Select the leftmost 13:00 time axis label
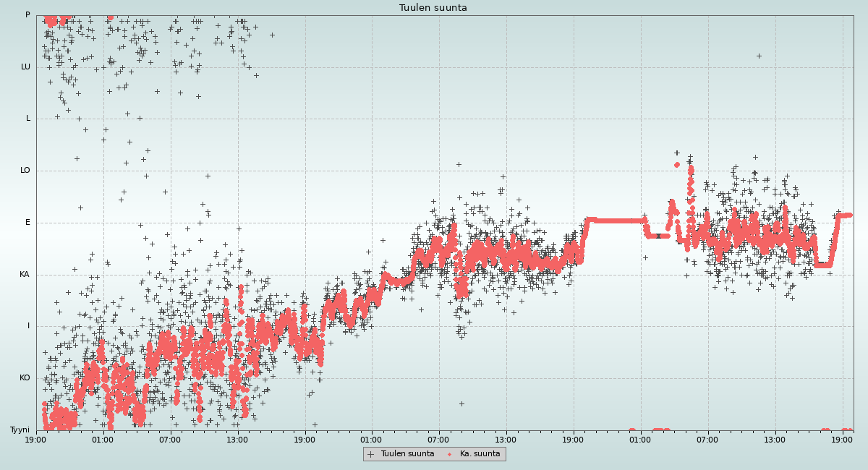 click(x=237, y=440)
